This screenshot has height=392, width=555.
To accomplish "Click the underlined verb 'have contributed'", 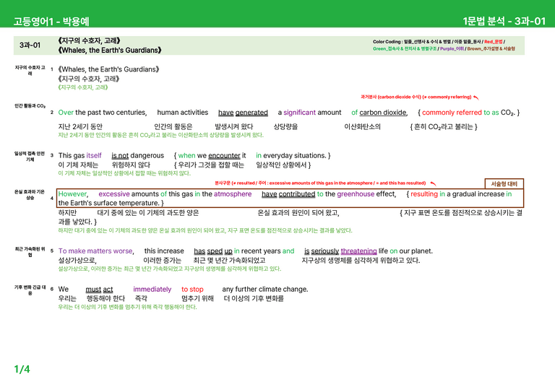I will [x=288, y=194].
